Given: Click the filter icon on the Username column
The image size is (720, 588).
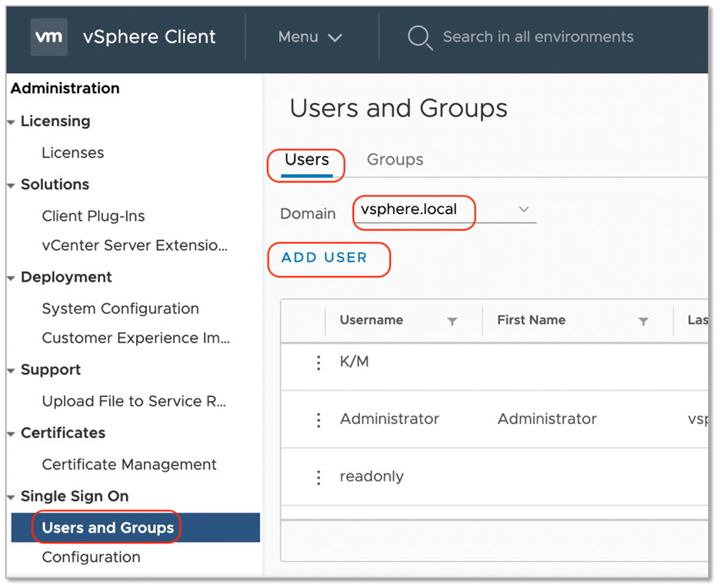Looking at the screenshot, I should click(x=452, y=321).
